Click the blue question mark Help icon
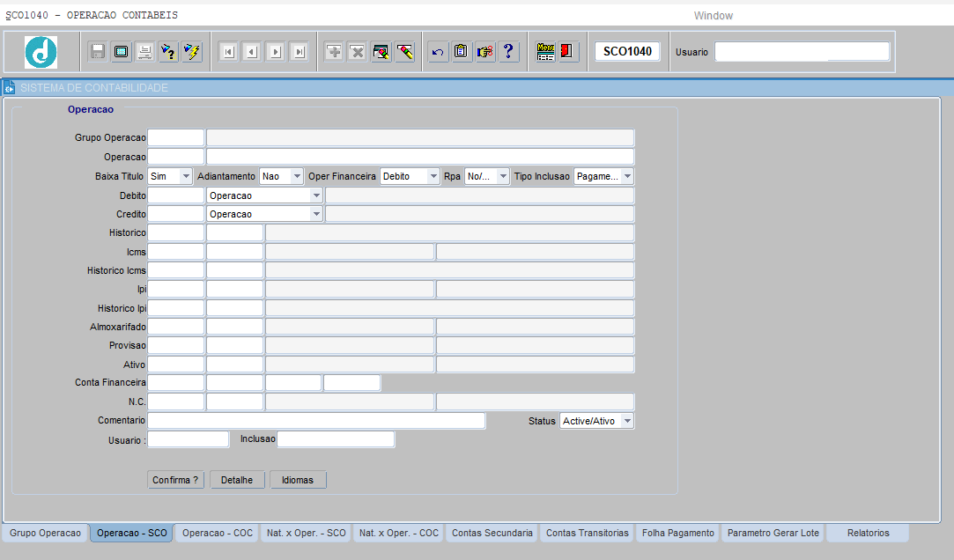954x560 pixels. pos(508,52)
